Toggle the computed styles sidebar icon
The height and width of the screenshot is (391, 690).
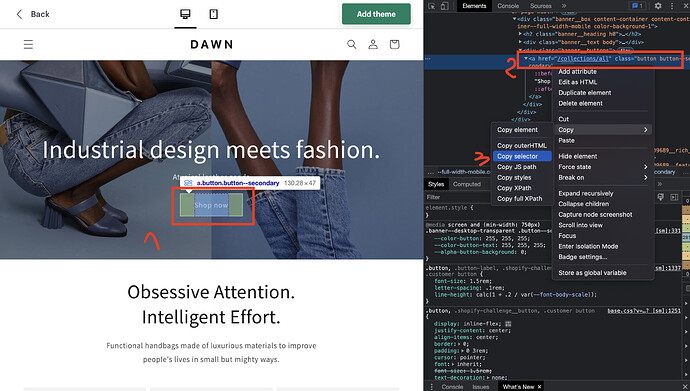tap(674, 197)
